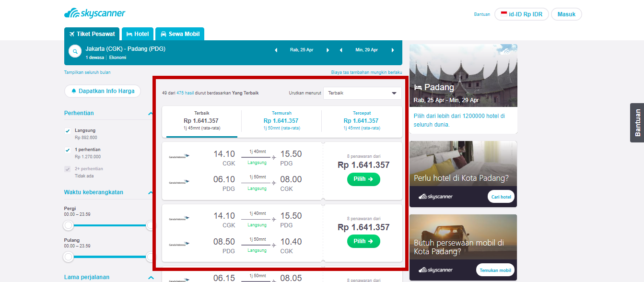Open the vertical Bantuan side tab

(x=637, y=123)
